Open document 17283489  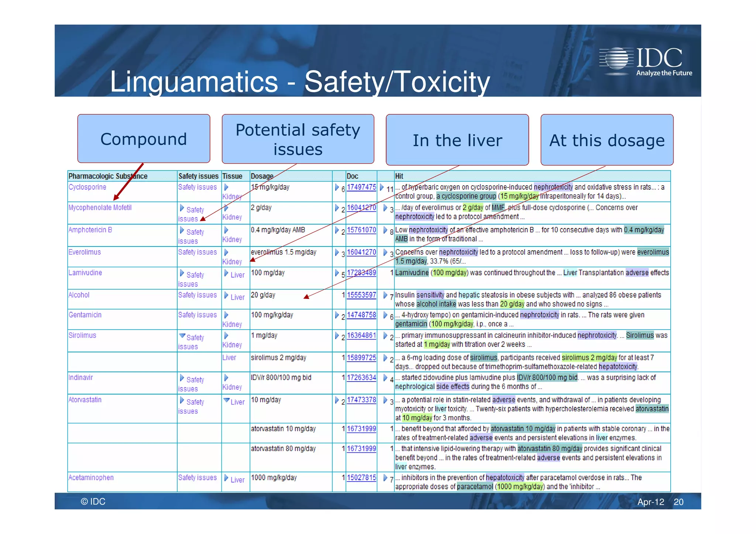[x=361, y=273]
